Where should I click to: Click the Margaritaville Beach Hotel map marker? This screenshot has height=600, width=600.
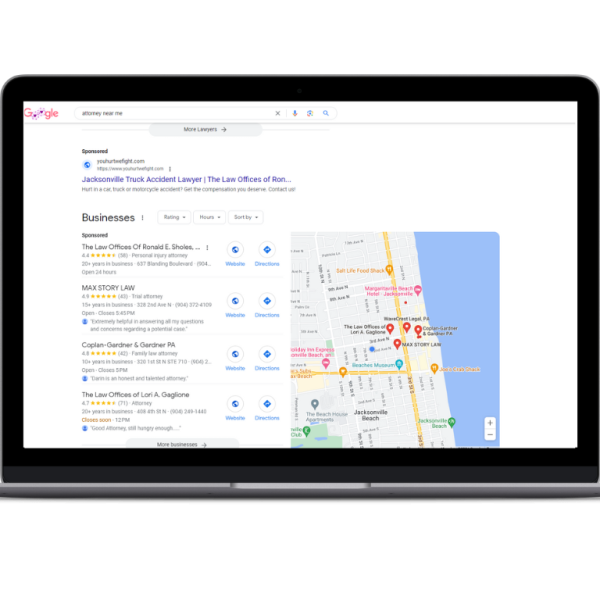418,290
